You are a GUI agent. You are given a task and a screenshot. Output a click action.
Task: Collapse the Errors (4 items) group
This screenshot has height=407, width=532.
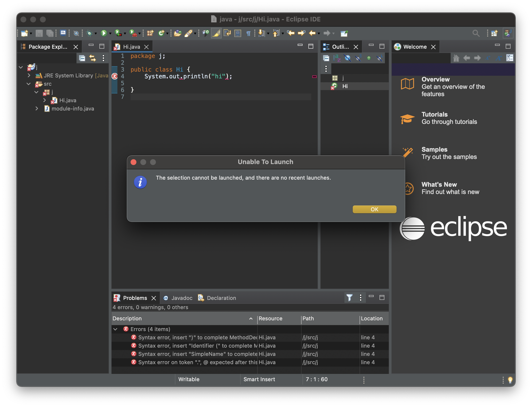tap(115, 329)
